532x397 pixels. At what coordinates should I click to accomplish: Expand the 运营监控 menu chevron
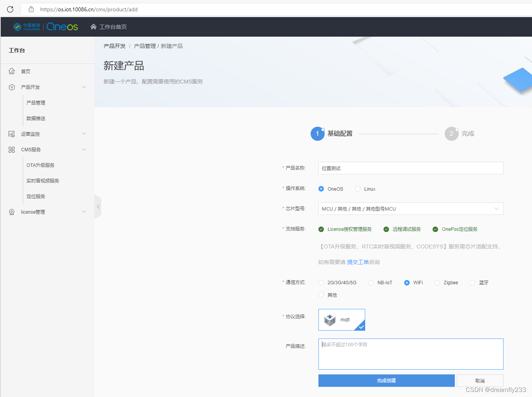[x=84, y=134]
